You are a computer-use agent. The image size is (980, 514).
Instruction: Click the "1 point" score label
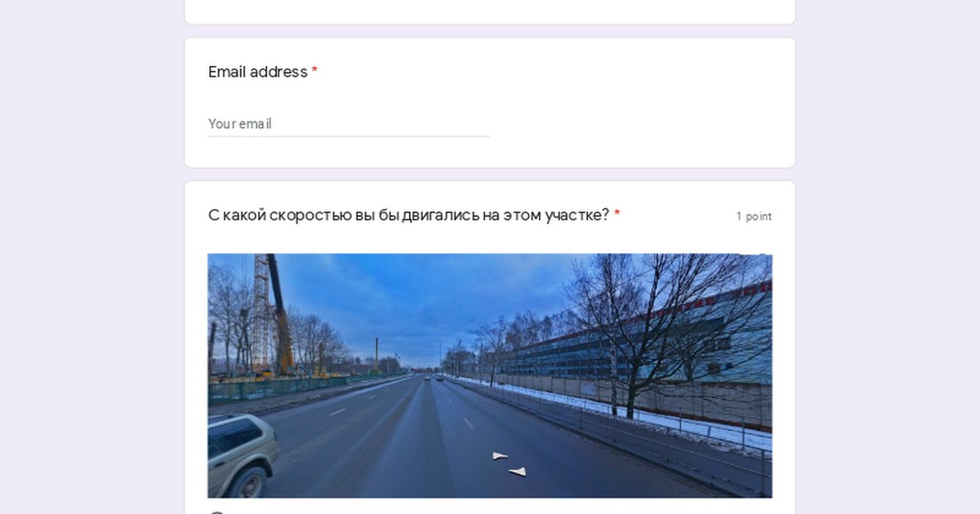coord(754,216)
